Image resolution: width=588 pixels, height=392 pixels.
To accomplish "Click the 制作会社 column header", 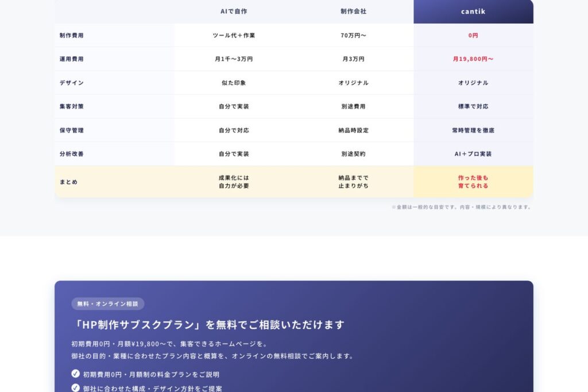I will click(x=353, y=11).
